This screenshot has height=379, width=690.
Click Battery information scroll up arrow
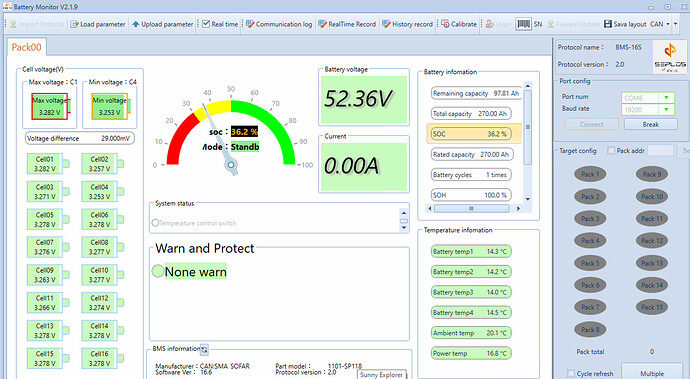click(x=528, y=85)
